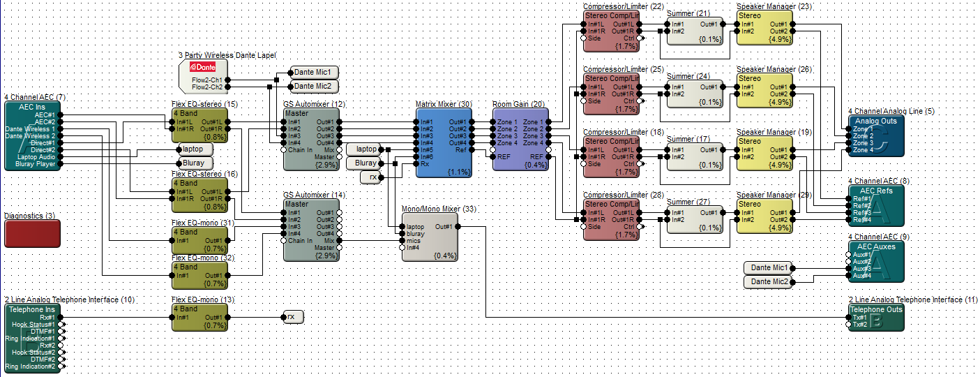Click the "3 Party Wireless Dante Lapel" label
This screenshot has height=377, width=980.
pos(227,55)
